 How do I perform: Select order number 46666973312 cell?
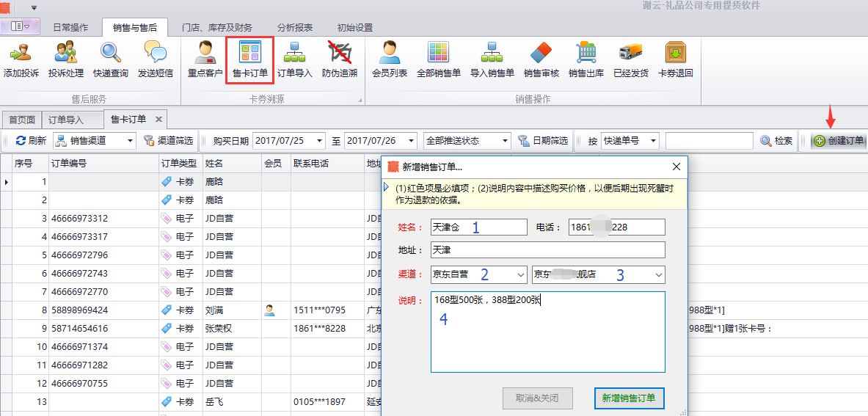point(104,219)
